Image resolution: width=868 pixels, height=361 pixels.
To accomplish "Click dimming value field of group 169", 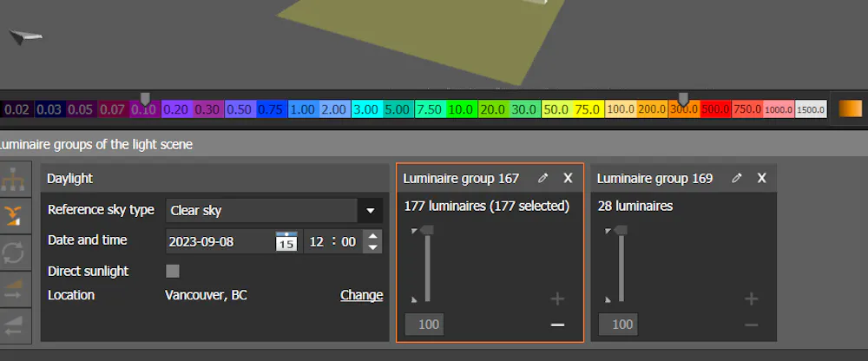I will (x=618, y=325).
